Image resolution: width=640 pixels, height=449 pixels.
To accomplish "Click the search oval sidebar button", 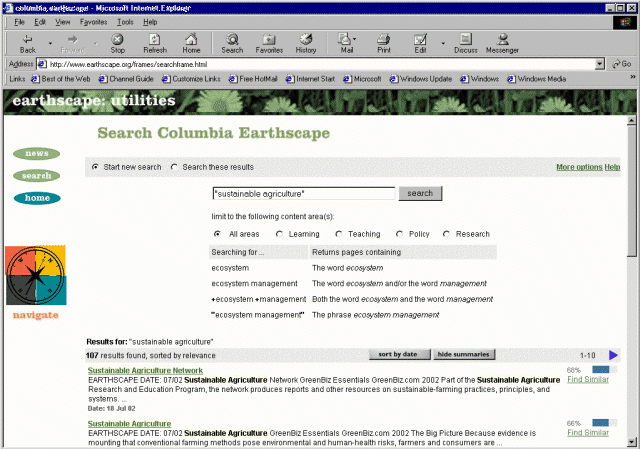I will point(37,176).
